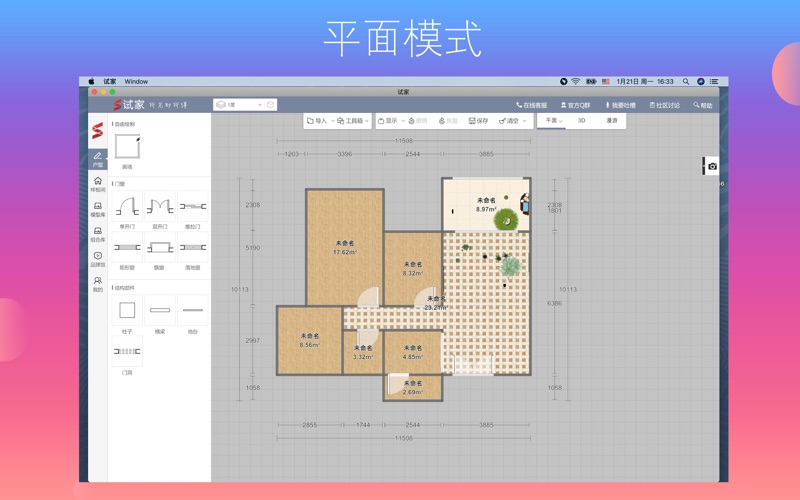Select the 门洞 door opening component

click(x=127, y=352)
